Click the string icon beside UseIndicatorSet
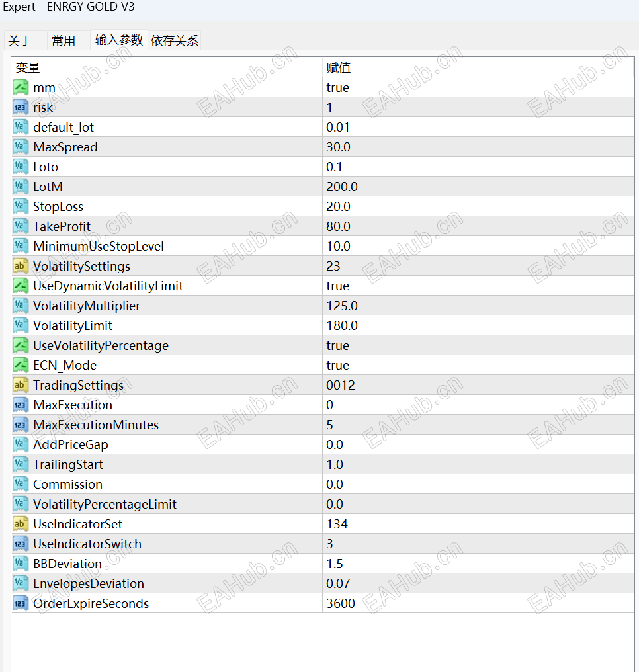 pyautogui.click(x=20, y=524)
